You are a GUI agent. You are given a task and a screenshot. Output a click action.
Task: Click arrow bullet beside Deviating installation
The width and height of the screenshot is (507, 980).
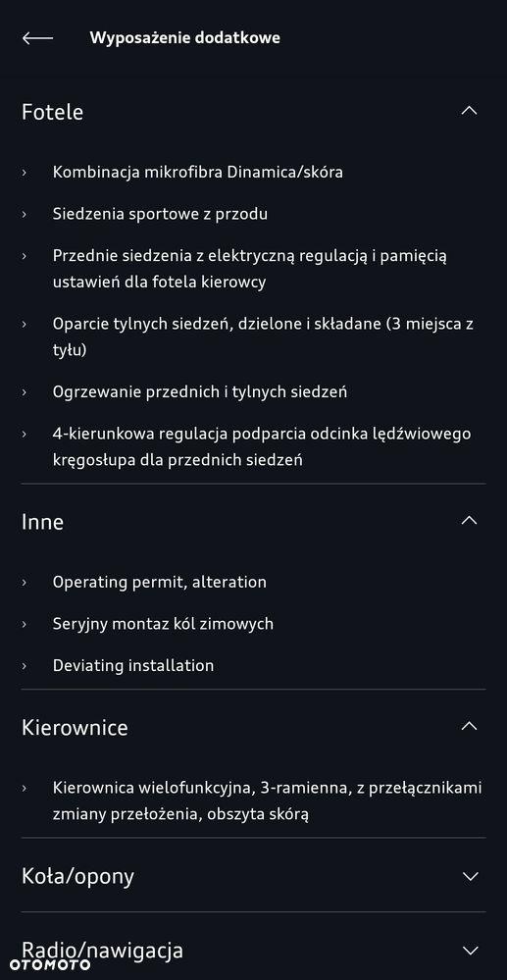point(25,666)
